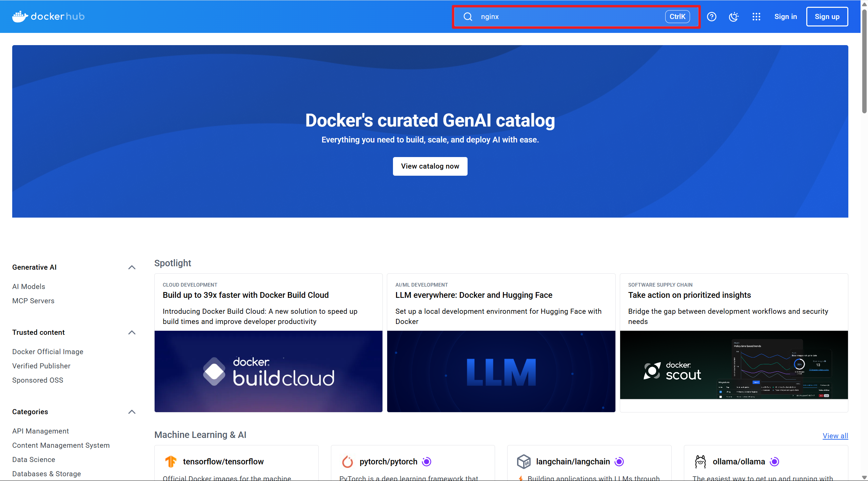Image resolution: width=868 pixels, height=481 pixels.
Task: Click the SOFTWARE SUPPLY CHAIN label
Action: [660, 285]
